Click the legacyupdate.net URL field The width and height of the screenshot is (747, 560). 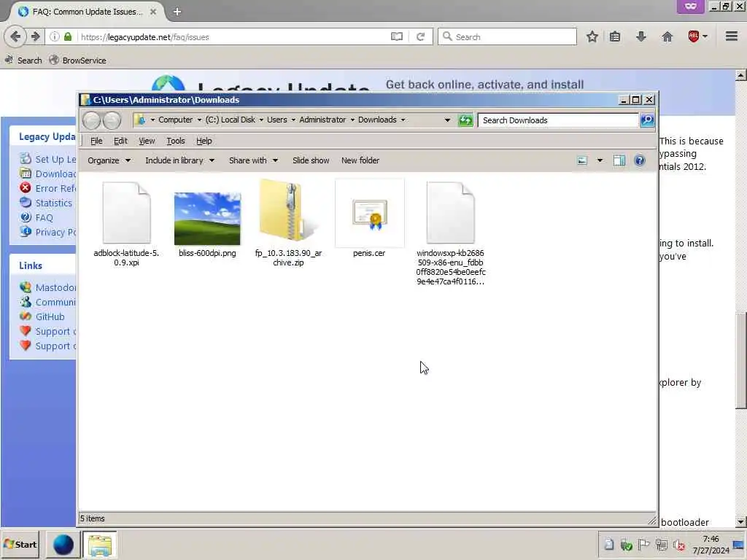point(233,36)
